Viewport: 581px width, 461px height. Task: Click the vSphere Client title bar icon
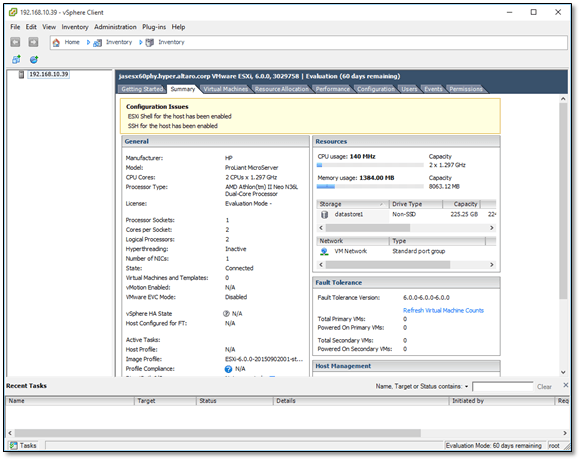[13, 12]
